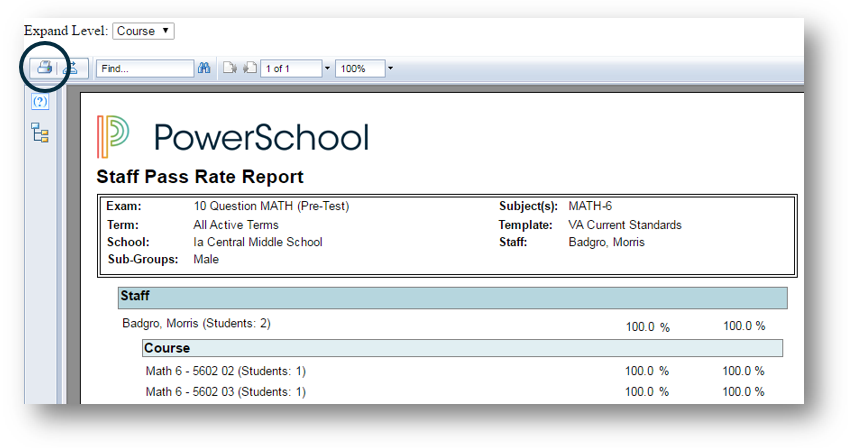The image size is (848, 448).
Task: Export the report using the export icon
Action: (70, 68)
